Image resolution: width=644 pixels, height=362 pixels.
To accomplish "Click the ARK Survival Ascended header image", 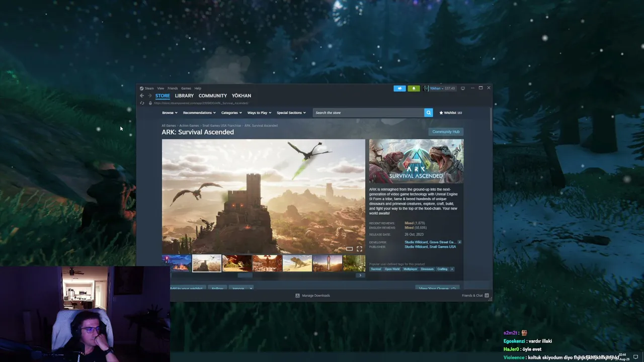I will click(417, 161).
